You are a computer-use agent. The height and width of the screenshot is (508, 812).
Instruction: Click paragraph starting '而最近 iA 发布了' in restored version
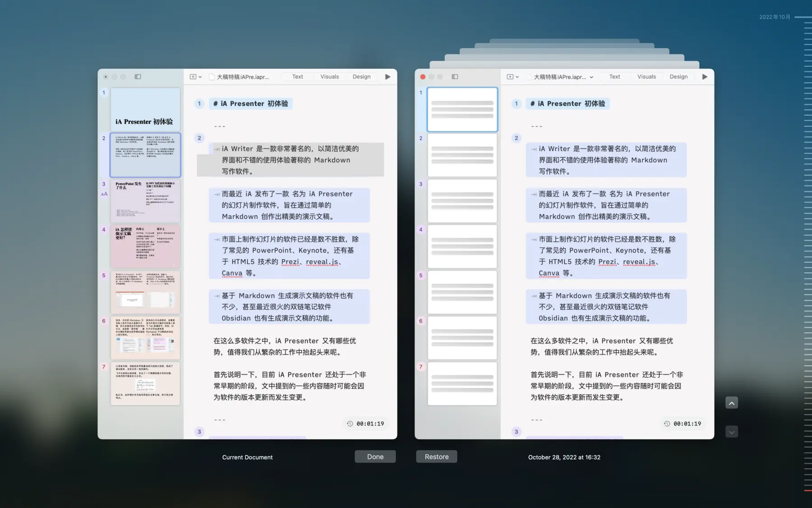click(x=606, y=205)
